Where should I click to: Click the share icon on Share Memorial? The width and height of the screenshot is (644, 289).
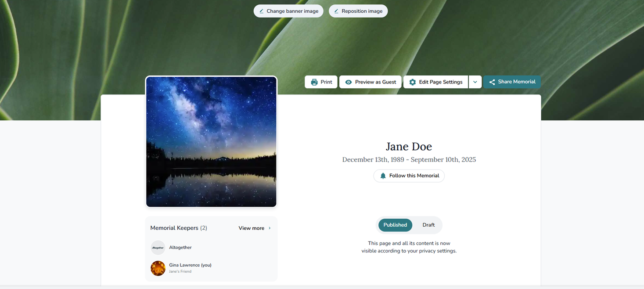click(x=492, y=82)
